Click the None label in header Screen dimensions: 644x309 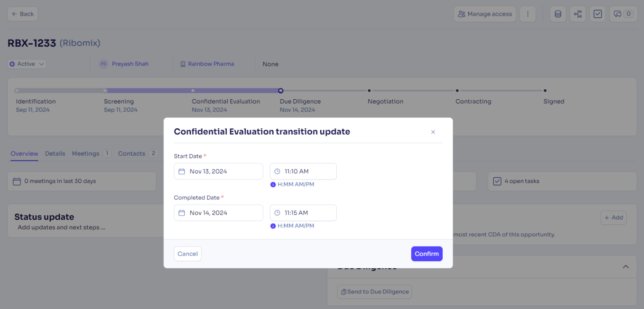270,64
